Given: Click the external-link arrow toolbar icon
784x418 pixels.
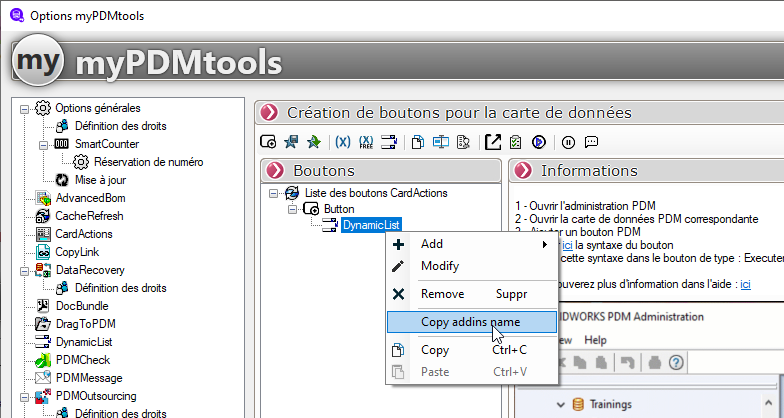Looking at the screenshot, I should tap(492, 142).
